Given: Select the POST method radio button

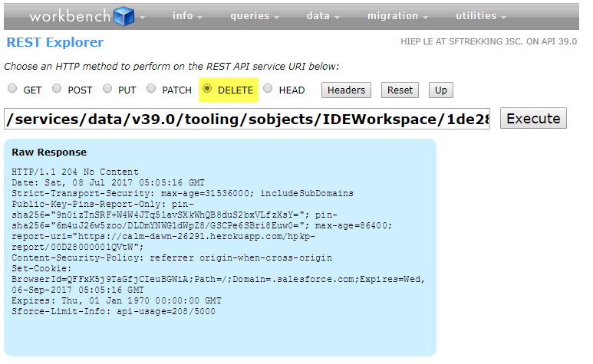Looking at the screenshot, I should coord(57,89).
